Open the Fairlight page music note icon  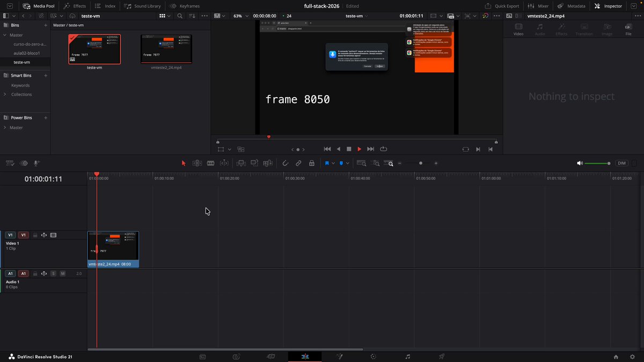[x=408, y=357]
